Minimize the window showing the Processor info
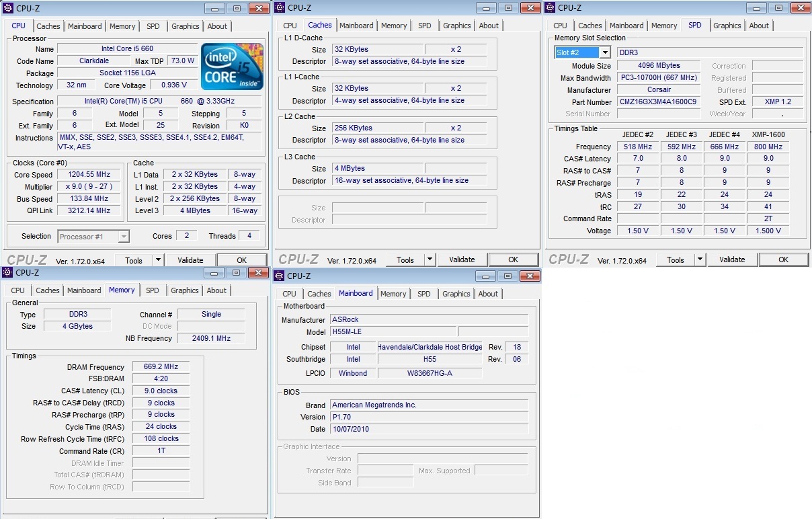The width and height of the screenshot is (812, 519). click(x=214, y=9)
